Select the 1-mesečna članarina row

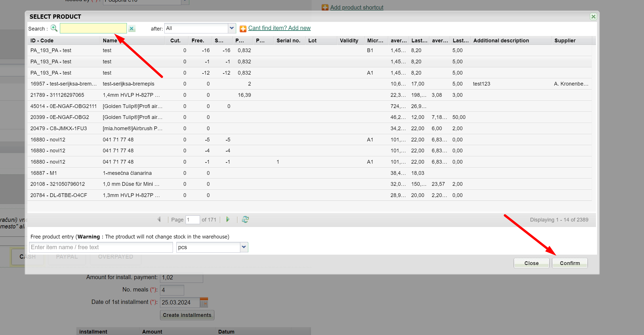pos(127,173)
